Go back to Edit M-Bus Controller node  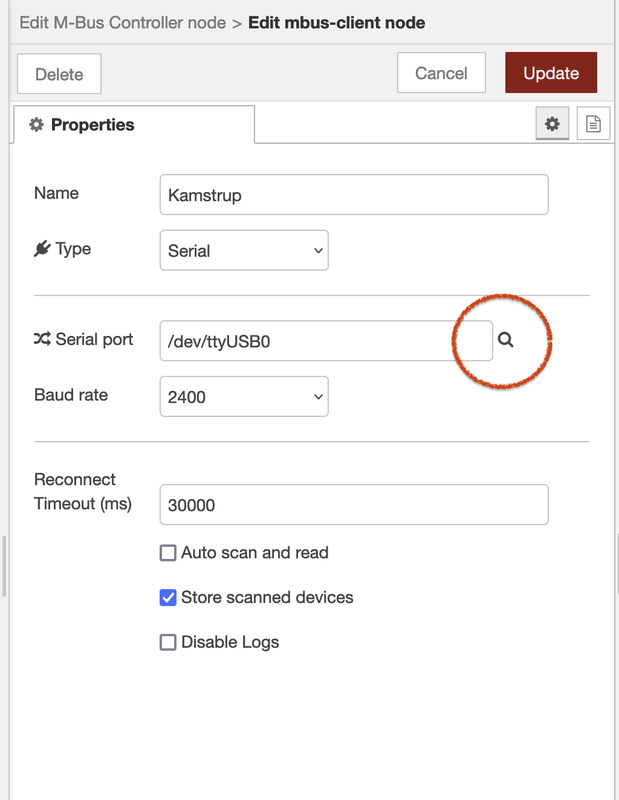(122, 22)
